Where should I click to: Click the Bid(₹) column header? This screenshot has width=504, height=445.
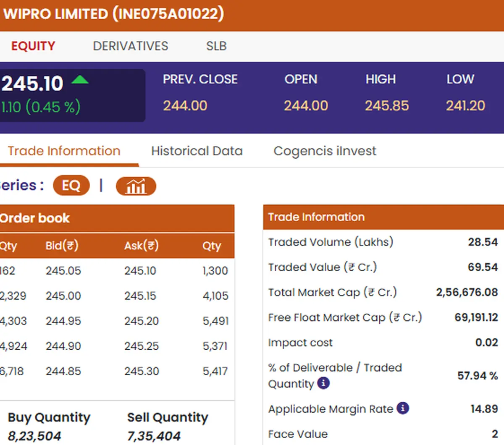pyautogui.click(x=62, y=245)
